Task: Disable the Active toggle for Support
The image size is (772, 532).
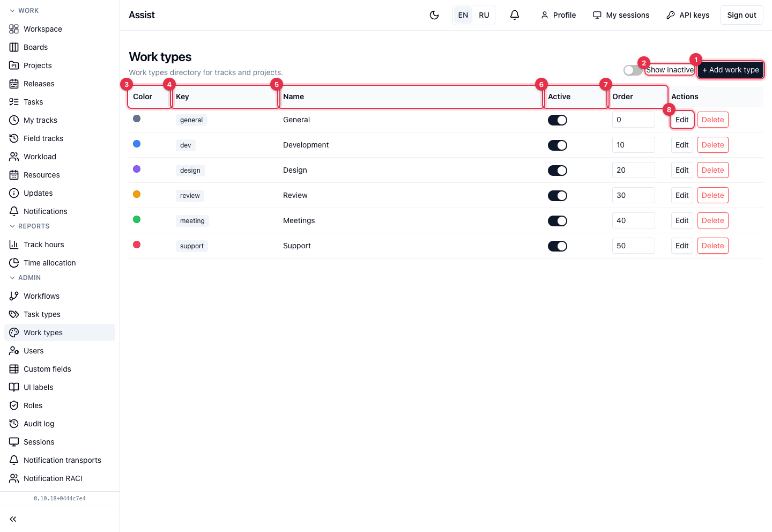Action: pyautogui.click(x=558, y=246)
